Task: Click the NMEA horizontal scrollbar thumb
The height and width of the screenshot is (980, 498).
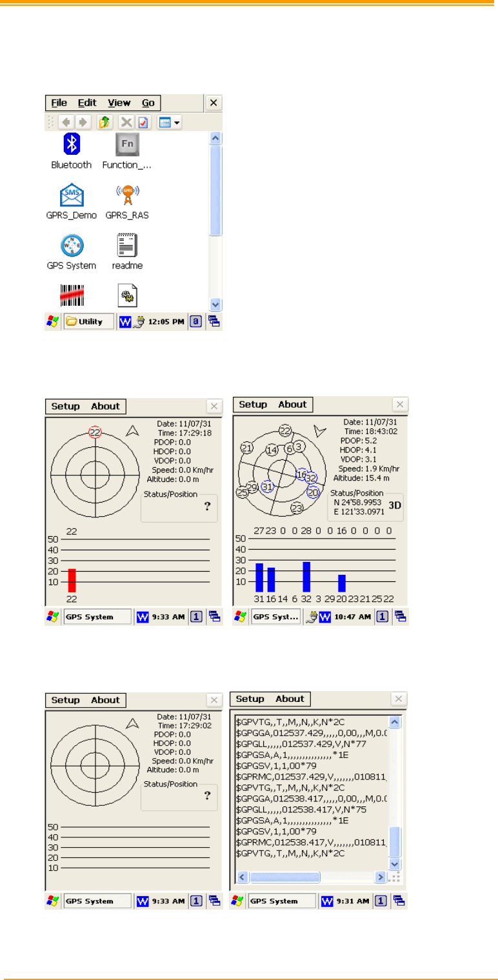Action: (x=284, y=877)
